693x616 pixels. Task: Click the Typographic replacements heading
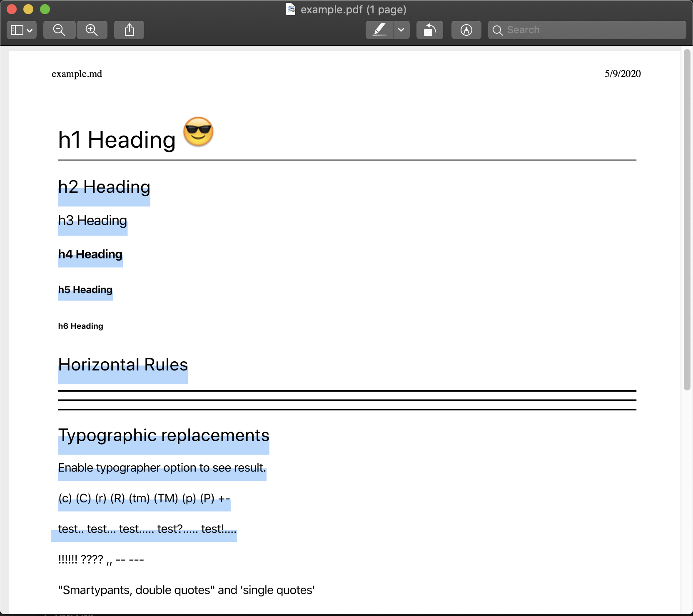tap(163, 435)
